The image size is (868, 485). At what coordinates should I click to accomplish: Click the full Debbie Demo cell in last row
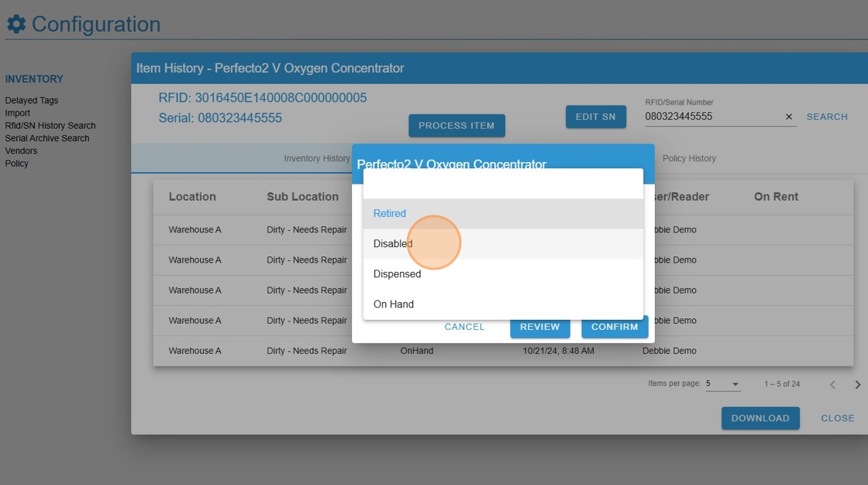[x=670, y=350]
